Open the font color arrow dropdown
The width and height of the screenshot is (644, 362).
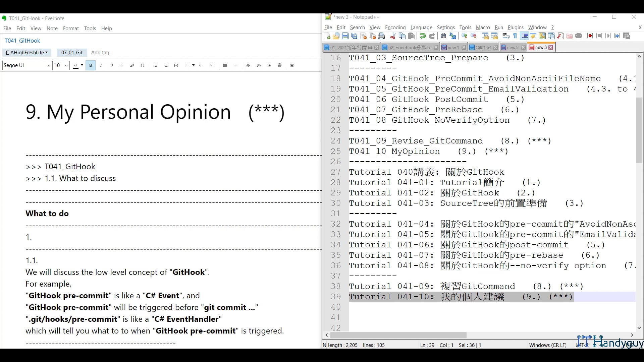(x=82, y=65)
